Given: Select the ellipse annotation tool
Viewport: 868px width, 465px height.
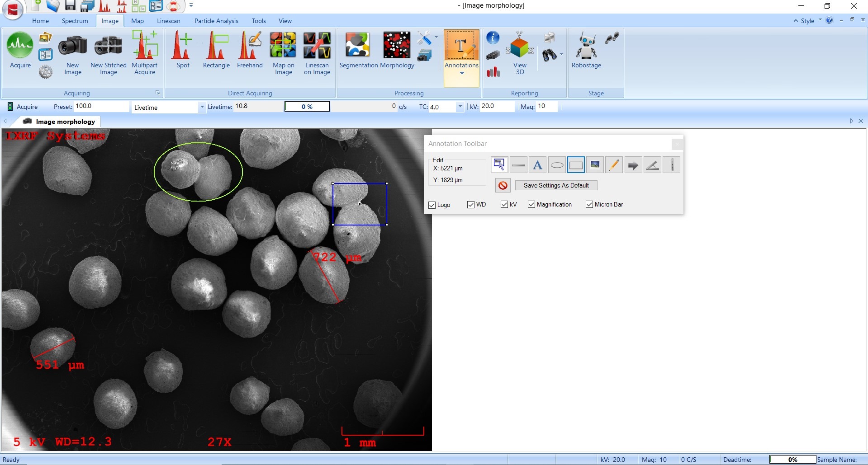Looking at the screenshot, I should pyautogui.click(x=557, y=165).
